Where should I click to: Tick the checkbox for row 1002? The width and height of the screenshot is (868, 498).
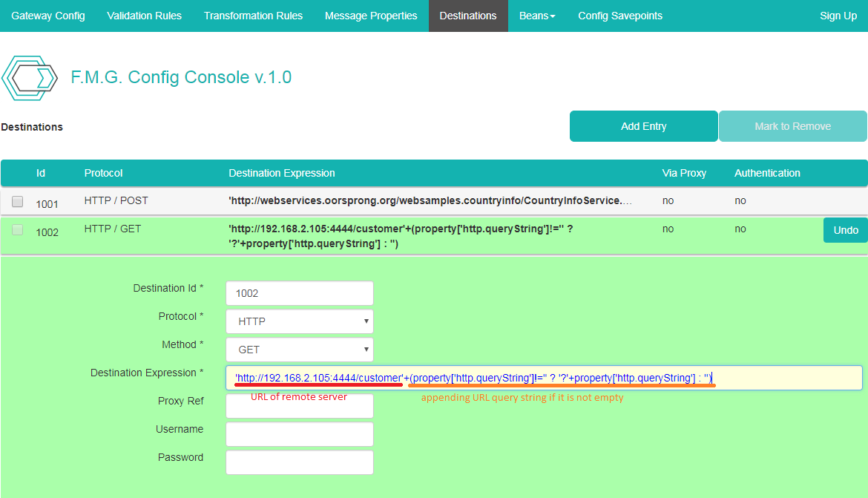[18, 231]
